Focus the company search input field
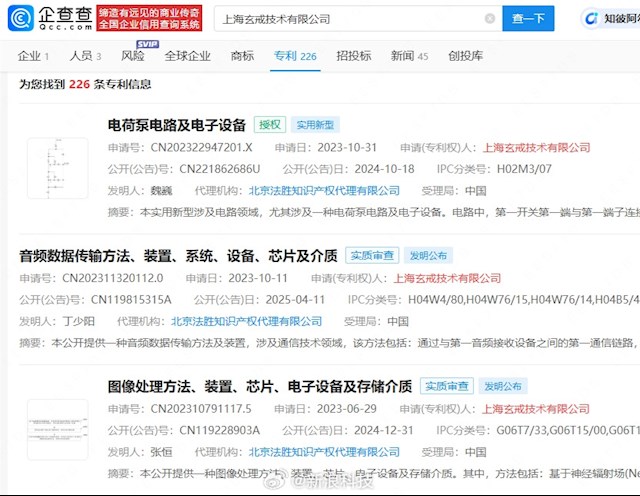The width and height of the screenshot is (640, 496). (358, 19)
